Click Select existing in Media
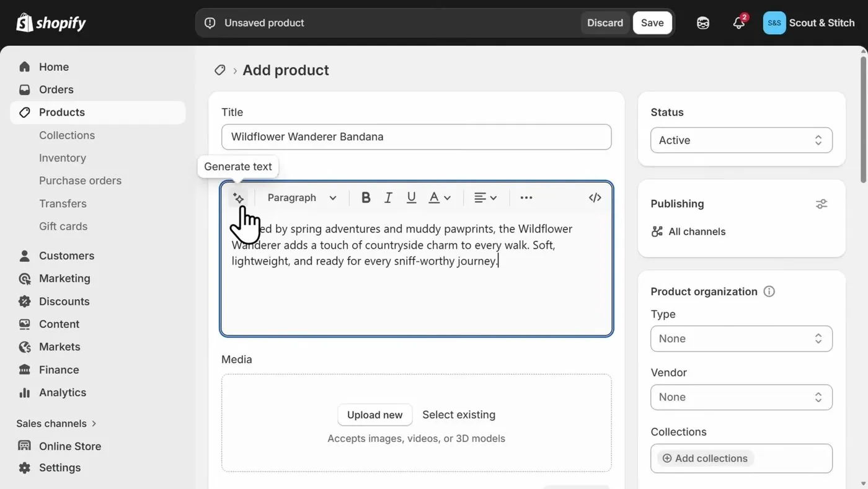 (459, 415)
